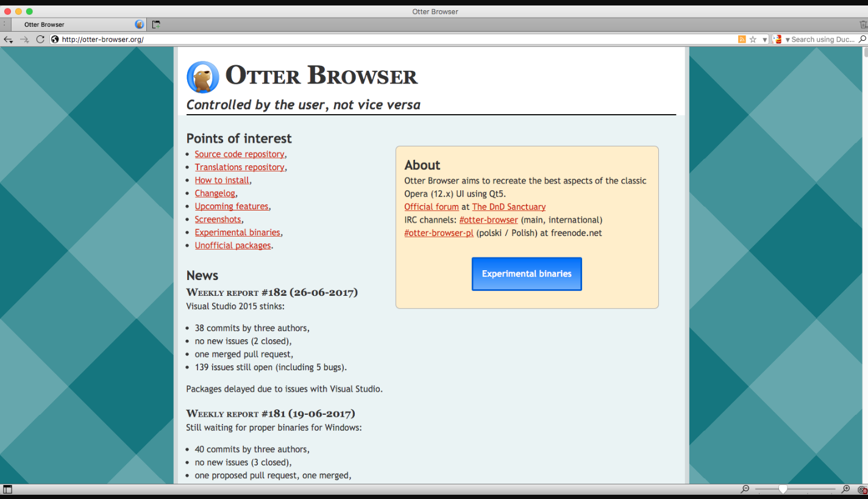The width and height of the screenshot is (868, 499).
Task: Open the Source code repository link
Action: coord(240,154)
